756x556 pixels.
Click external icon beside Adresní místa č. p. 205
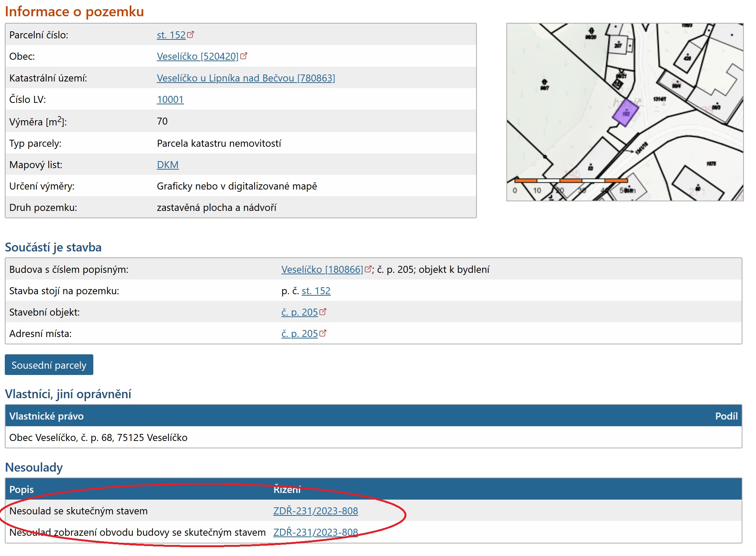(323, 333)
